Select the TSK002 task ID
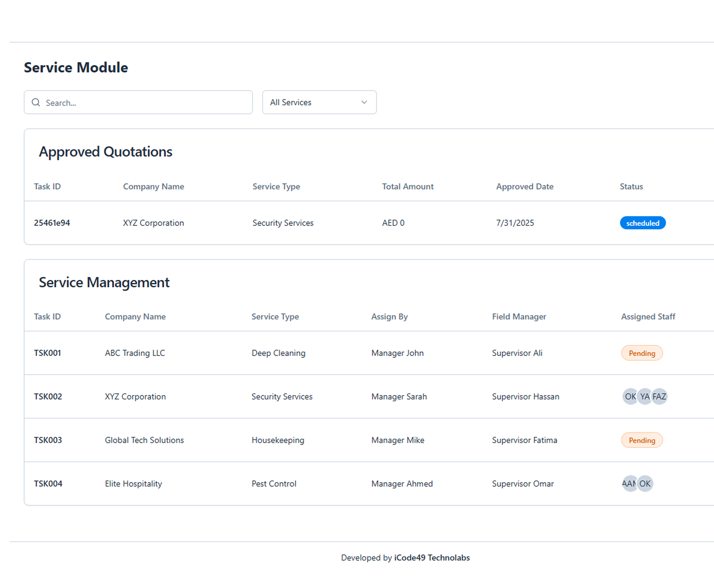714x588 pixels. click(x=48, y=396)
